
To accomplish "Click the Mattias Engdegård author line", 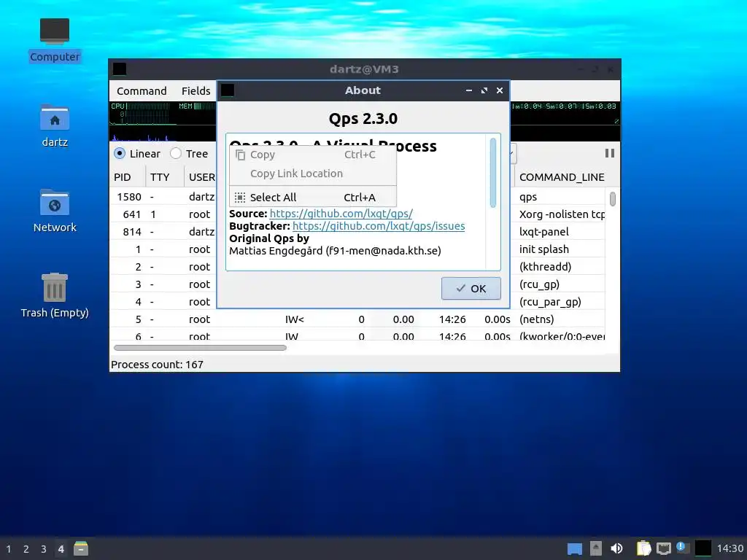I will pyautogui.click(x=335, y=251).
